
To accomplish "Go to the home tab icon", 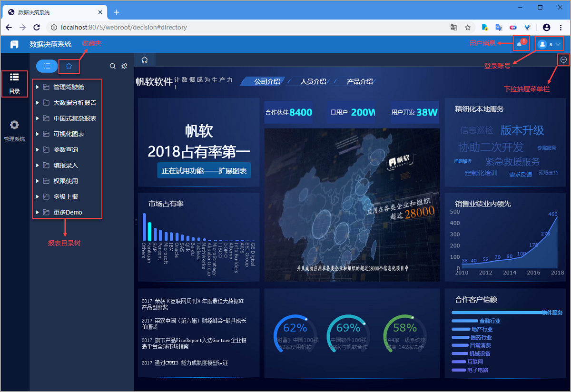I will [145, 59].
